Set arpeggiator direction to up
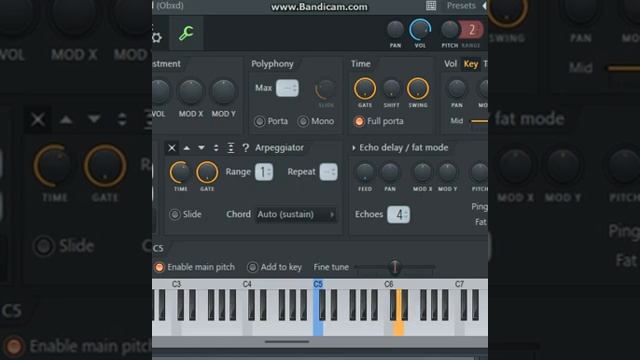Screen dimensions: 640x360 click(x=187, y=148)
